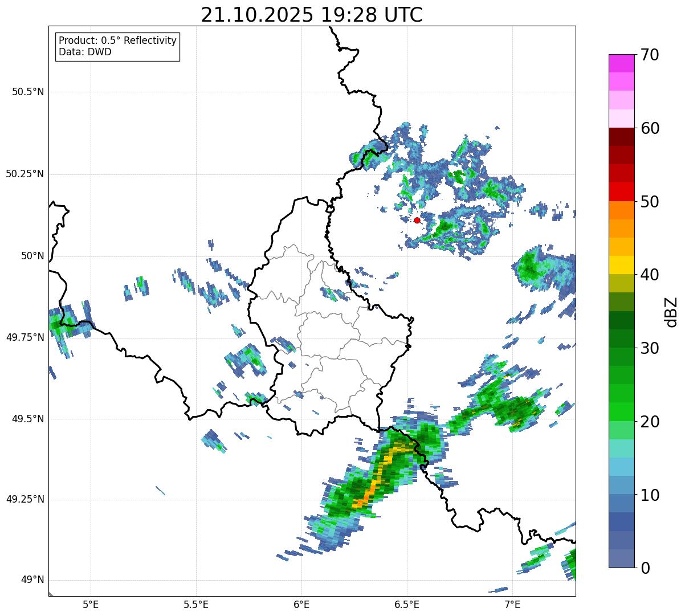Click the 5°E longitude label

click(91, 604)
